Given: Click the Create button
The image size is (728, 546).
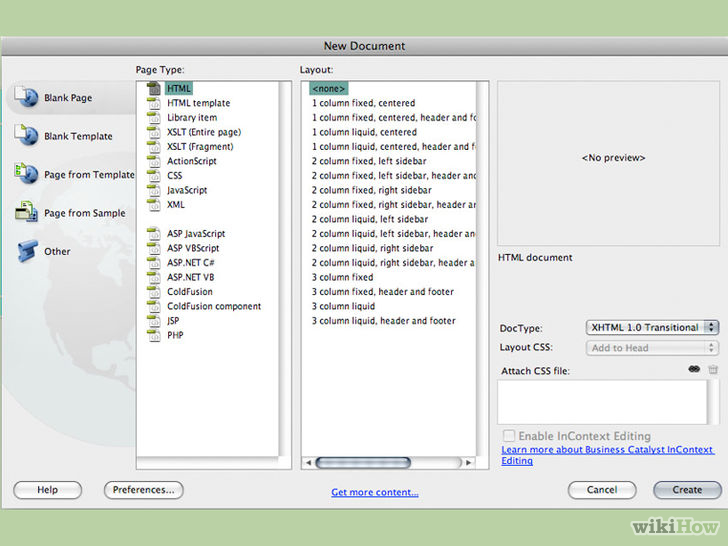Looking at the screenshot, I should [x=686, y=490].
